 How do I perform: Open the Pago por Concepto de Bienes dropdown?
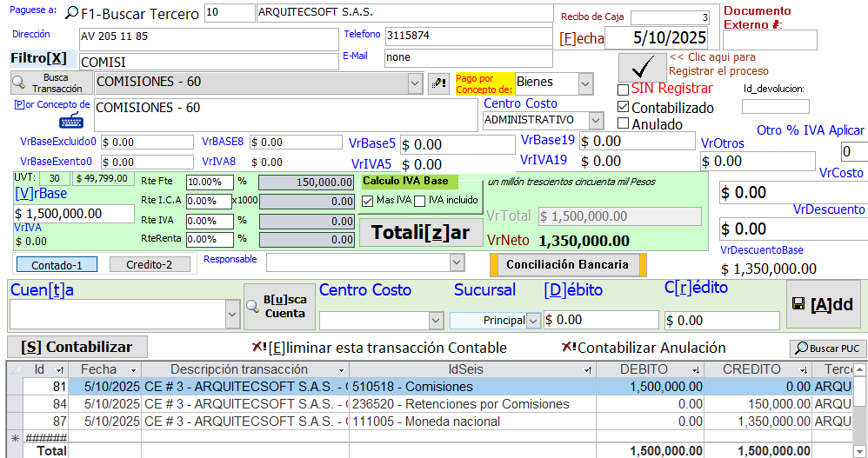[x=585, y=83]
